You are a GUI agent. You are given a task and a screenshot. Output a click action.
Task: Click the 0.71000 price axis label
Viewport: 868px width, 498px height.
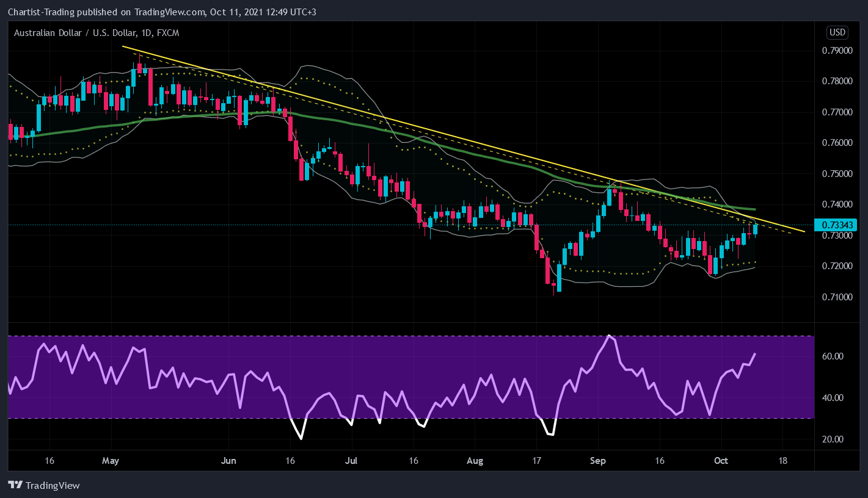coord(838,297)
